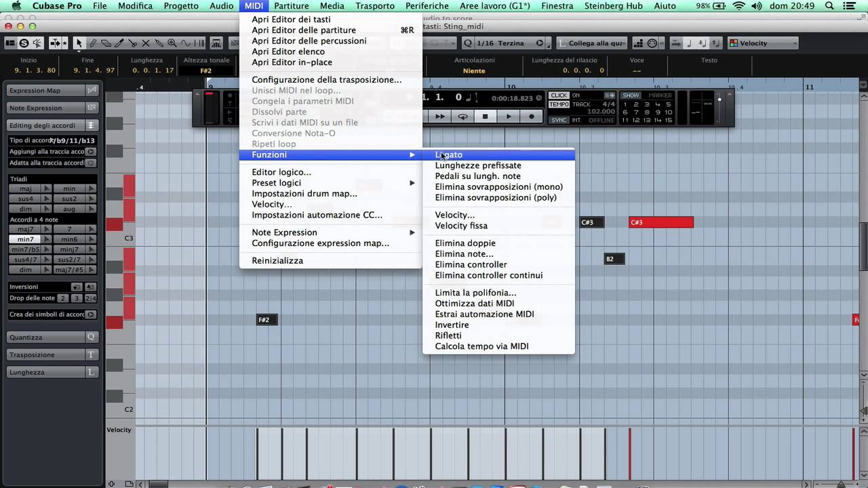Toggle the min7 chord type button

point(26,240)
